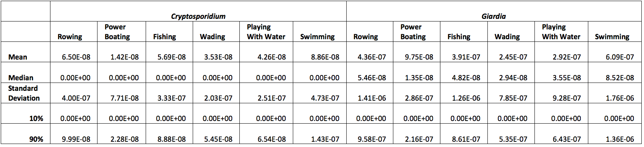Image resolution: width=644 pixels, height=147 pixels.
Task: Click Giardia Power Boating column header
Action: 413,32
